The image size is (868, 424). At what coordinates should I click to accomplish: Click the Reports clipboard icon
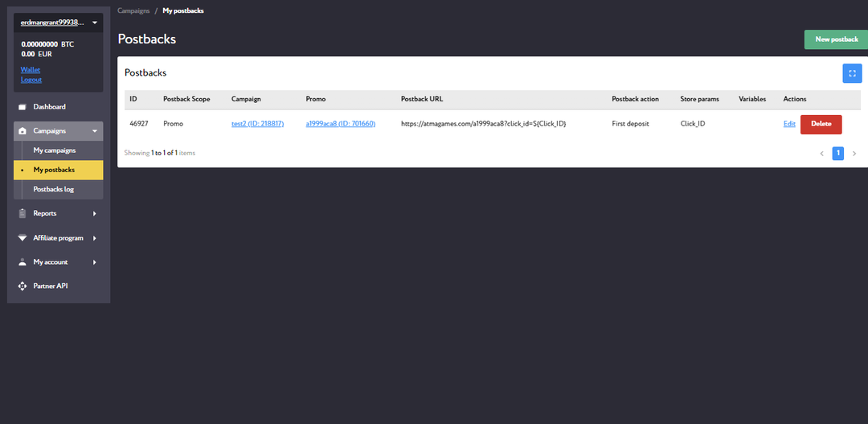(23, 214)
